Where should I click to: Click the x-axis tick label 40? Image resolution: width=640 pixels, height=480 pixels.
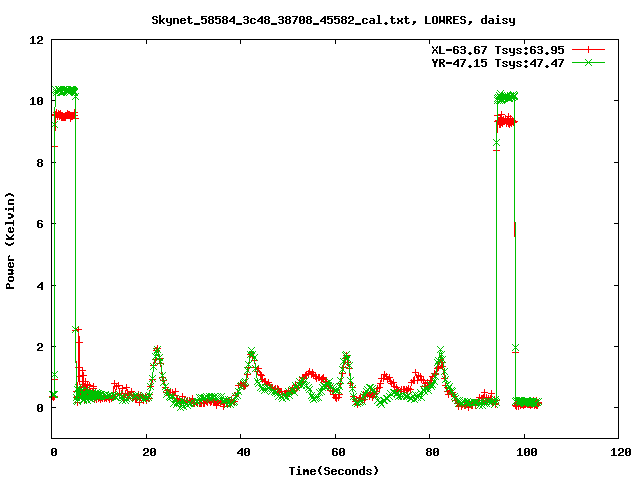click(x=244, y=452)
